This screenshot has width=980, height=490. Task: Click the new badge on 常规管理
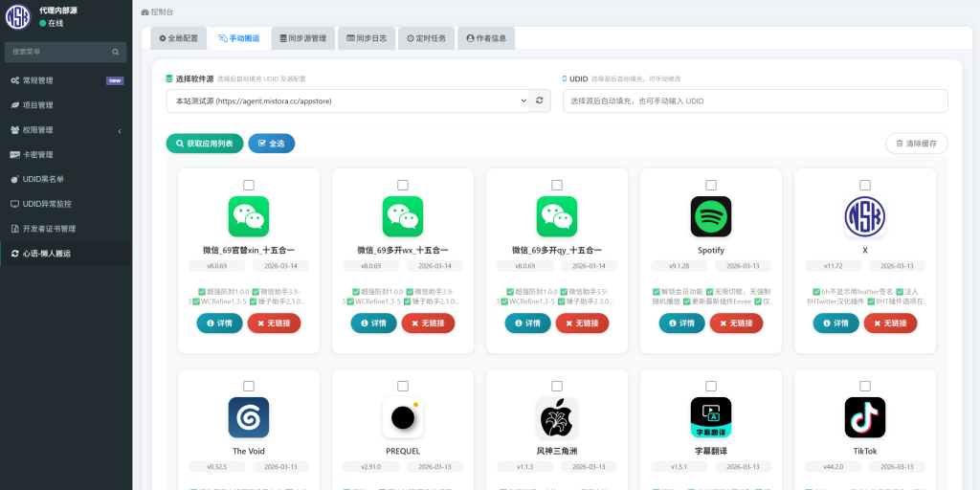[115, 80]
